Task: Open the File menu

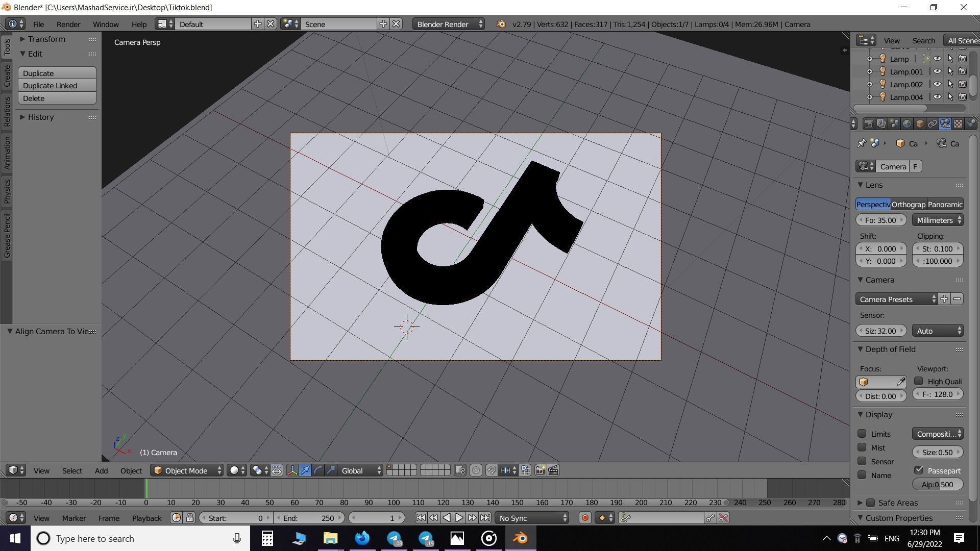Action: tap(38, 24)
